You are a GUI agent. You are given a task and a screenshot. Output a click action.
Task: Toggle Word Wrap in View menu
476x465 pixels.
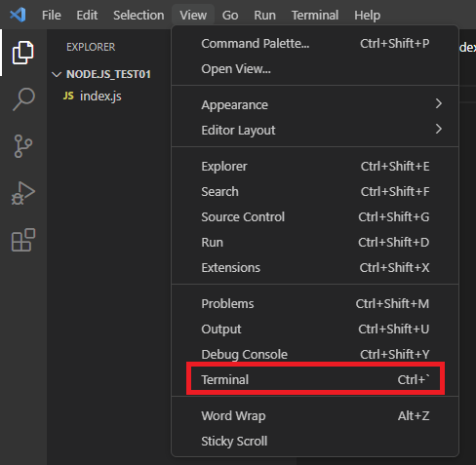[315, 416]
